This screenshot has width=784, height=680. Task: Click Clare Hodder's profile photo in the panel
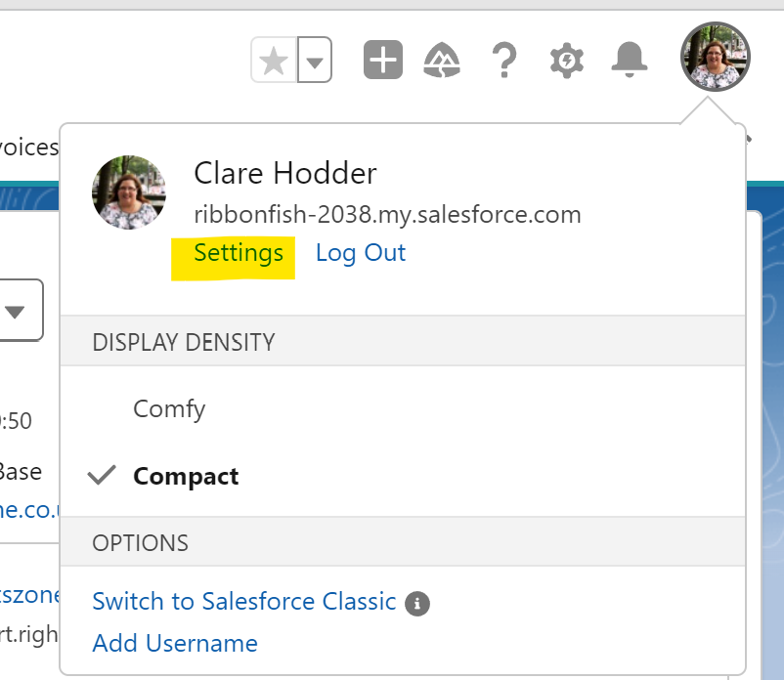(129, 192)
